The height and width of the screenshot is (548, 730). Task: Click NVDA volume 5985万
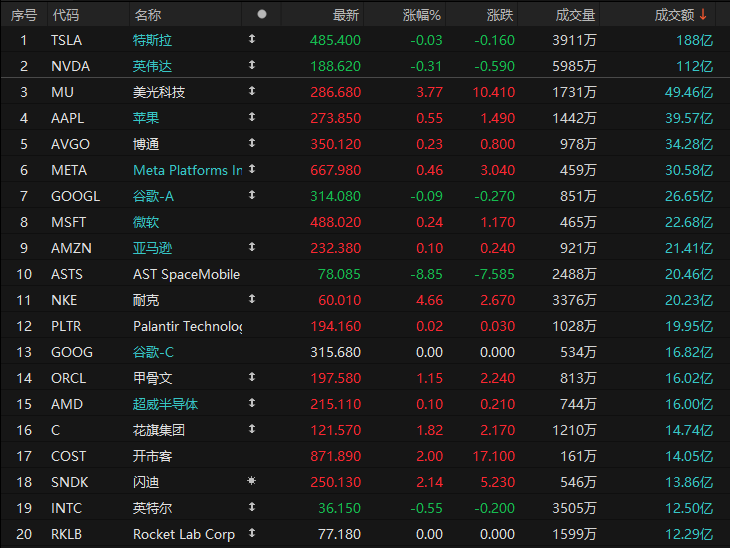pyautogui.click(x=574, y=66)
